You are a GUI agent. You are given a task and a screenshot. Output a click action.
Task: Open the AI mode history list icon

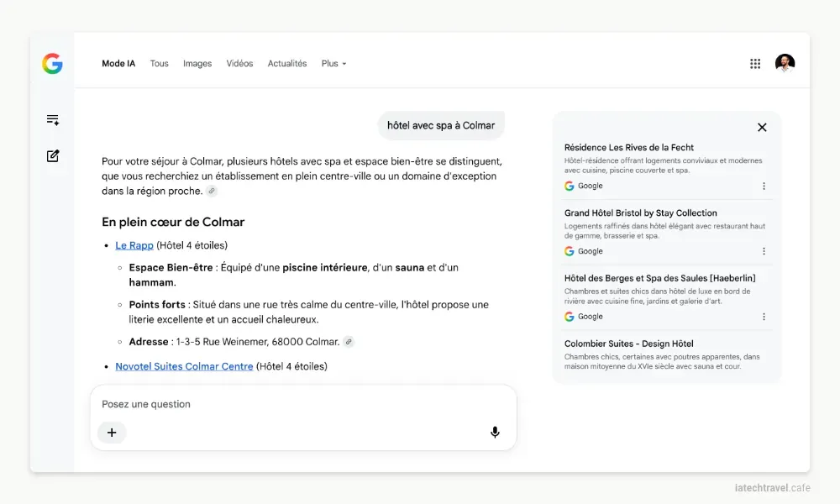pyautogui.click(x=52, y=119)
